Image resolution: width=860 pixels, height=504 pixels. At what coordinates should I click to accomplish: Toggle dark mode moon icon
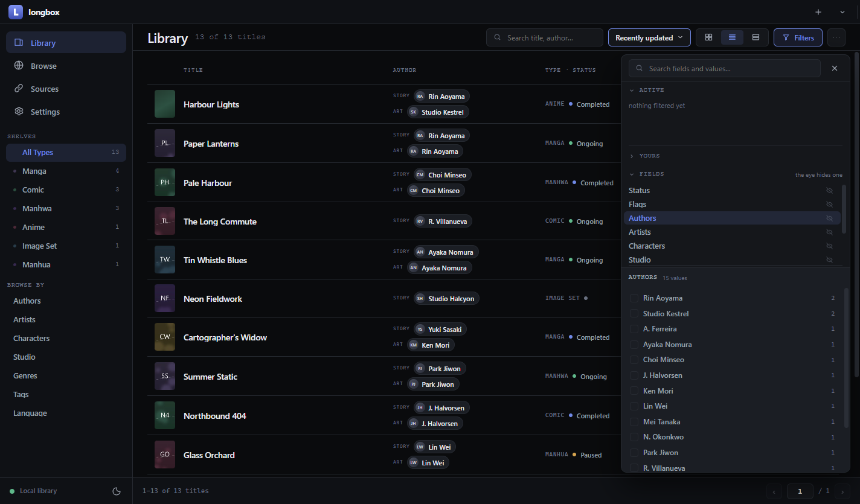click(117, 491)
